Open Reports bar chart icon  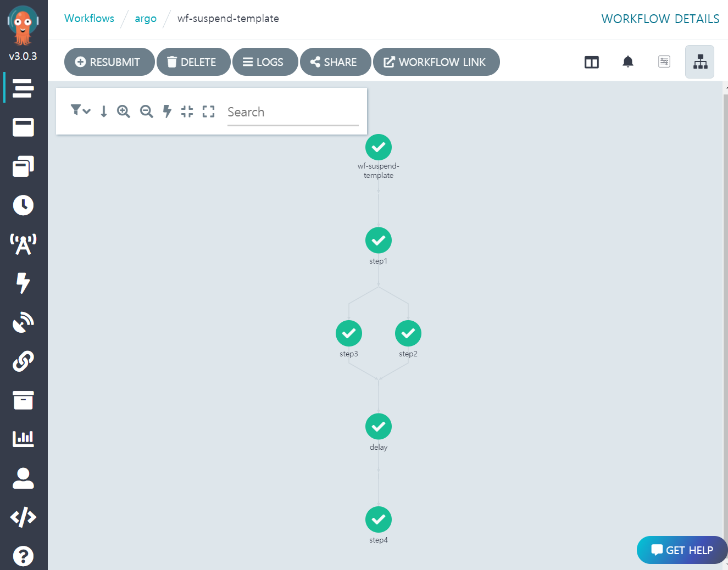tap(23, 439)
